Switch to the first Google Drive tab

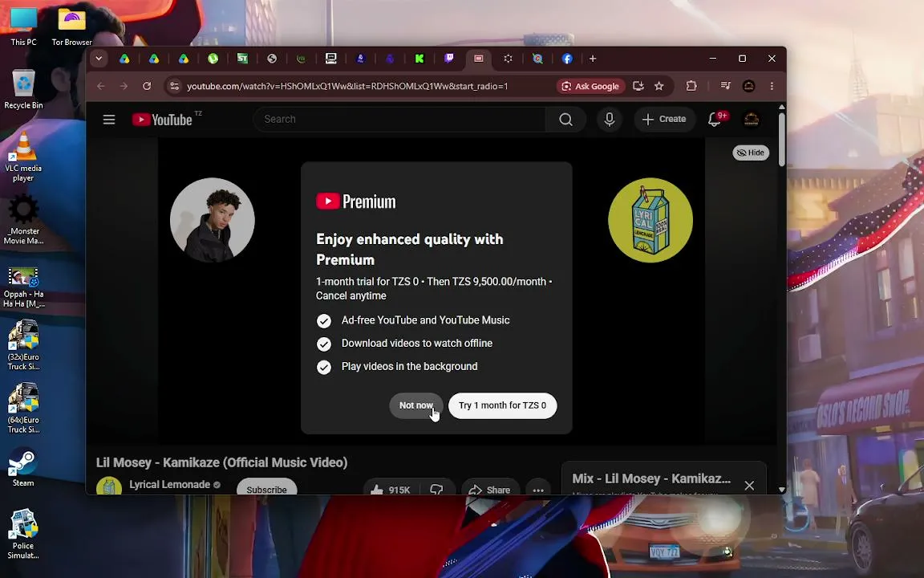pyautogui.click(x=124, y=59)
